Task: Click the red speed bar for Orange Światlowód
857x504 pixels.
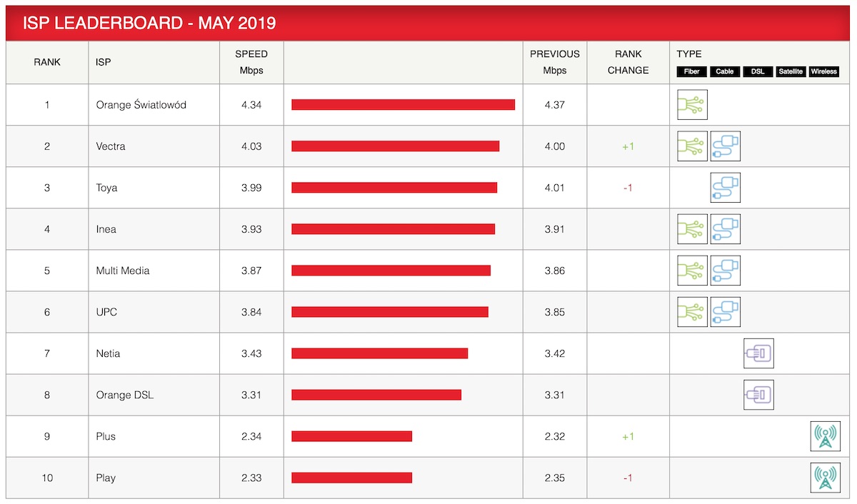Action: [x=403, y=105]
